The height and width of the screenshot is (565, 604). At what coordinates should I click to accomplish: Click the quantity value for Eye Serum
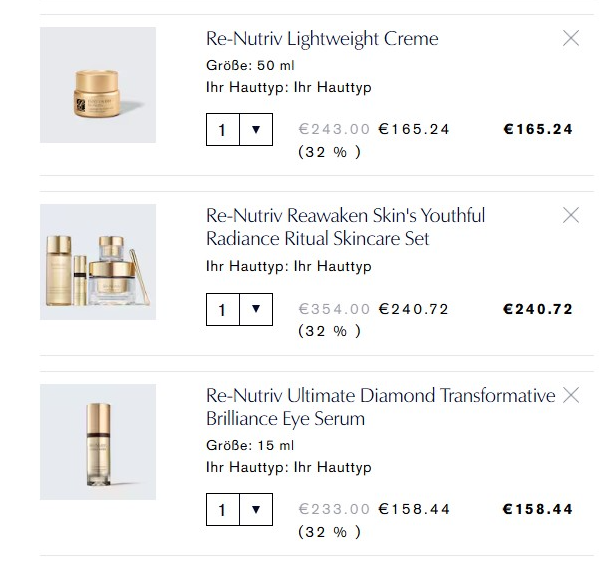point(222,509)
